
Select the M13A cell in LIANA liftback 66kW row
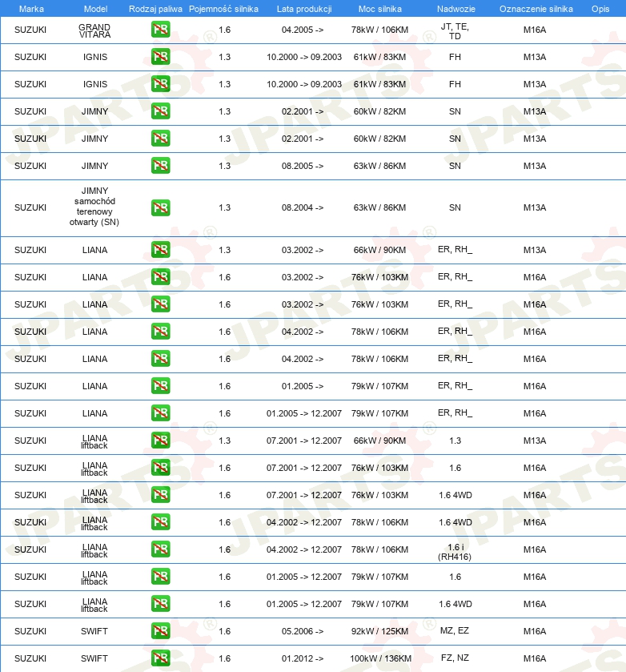[x=535, y=441]
